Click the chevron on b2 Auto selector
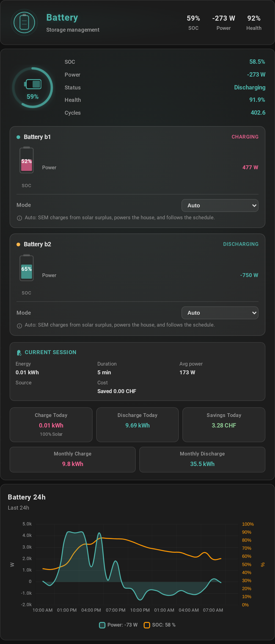This screenshot has width=275, height=644. coord(254,313)
